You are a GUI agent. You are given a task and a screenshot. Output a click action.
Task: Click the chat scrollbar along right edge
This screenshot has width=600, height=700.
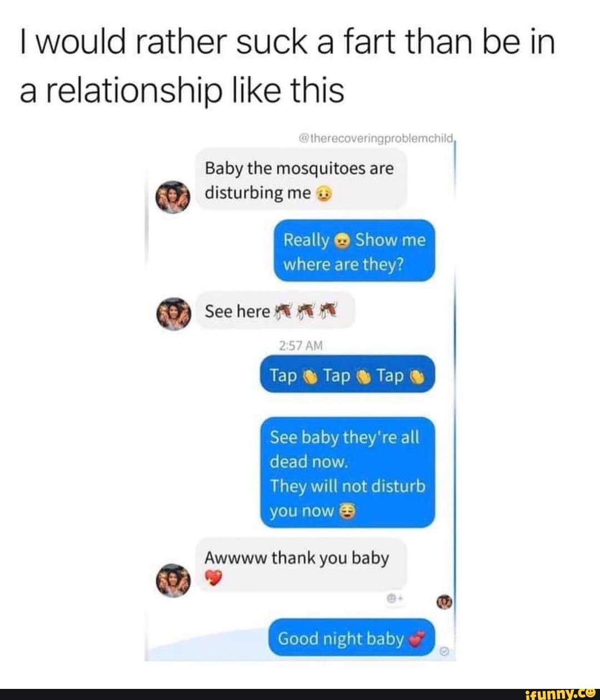pos(455,400)
